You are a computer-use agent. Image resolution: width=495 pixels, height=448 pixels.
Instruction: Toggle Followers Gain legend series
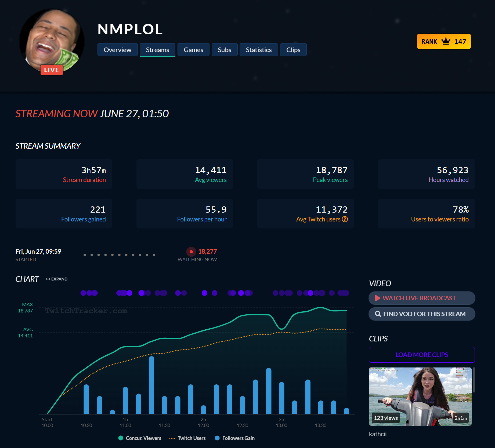tap(235, 438)
